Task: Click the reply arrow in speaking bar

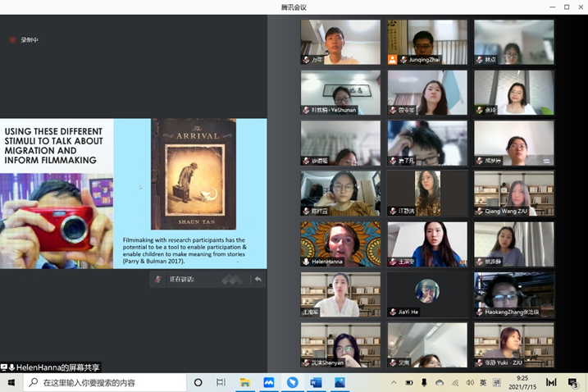Action: 258,280
